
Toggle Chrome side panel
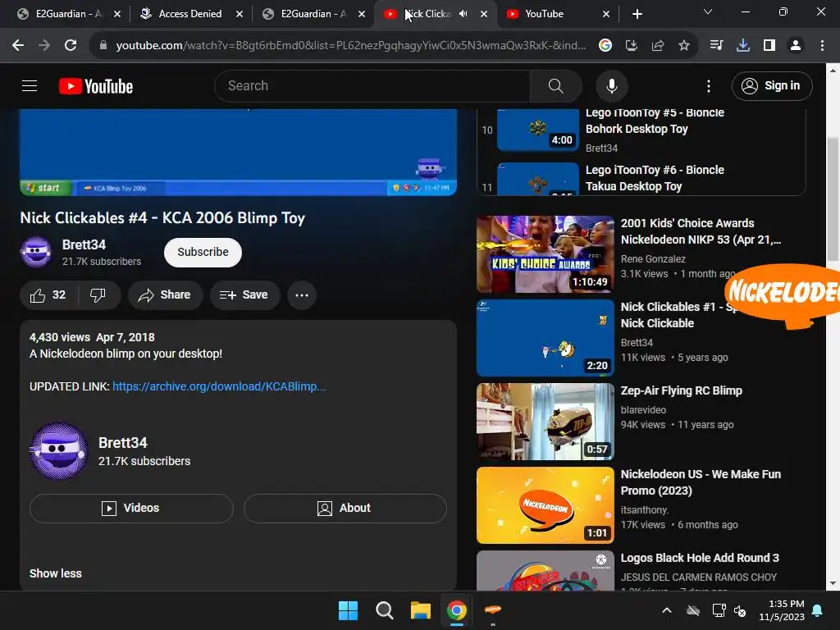pos(769,46)
